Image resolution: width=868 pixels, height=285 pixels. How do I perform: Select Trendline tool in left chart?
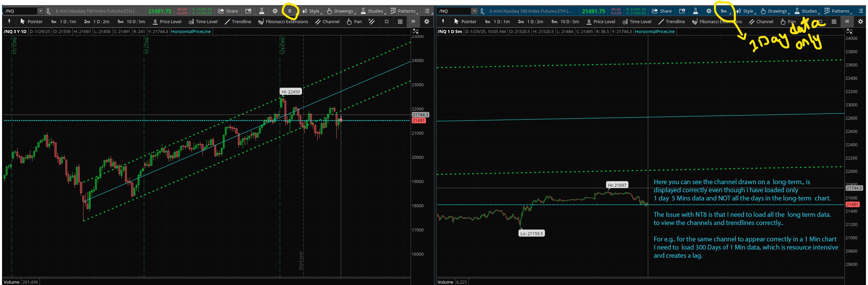(238, 21)
